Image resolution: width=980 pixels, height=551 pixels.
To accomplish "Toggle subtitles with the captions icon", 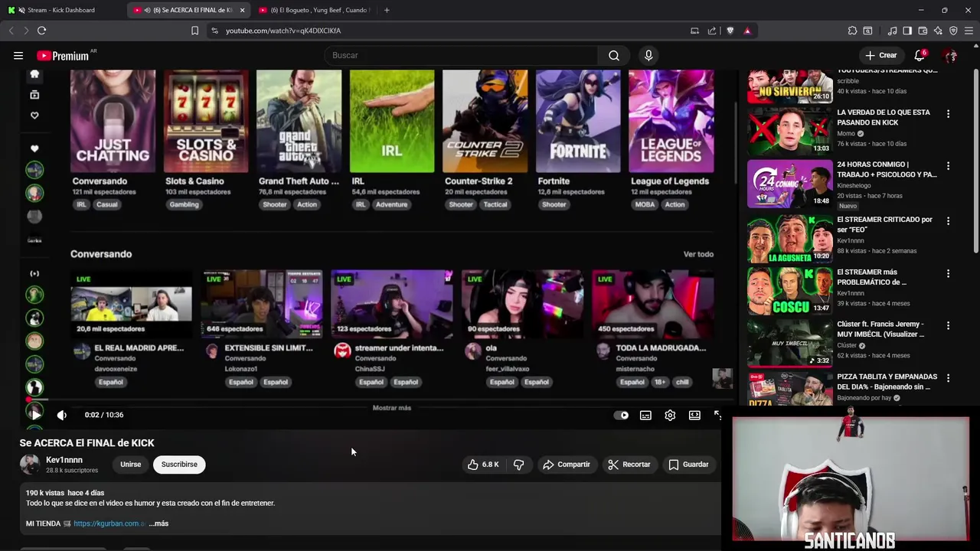I will pos(645,415).
